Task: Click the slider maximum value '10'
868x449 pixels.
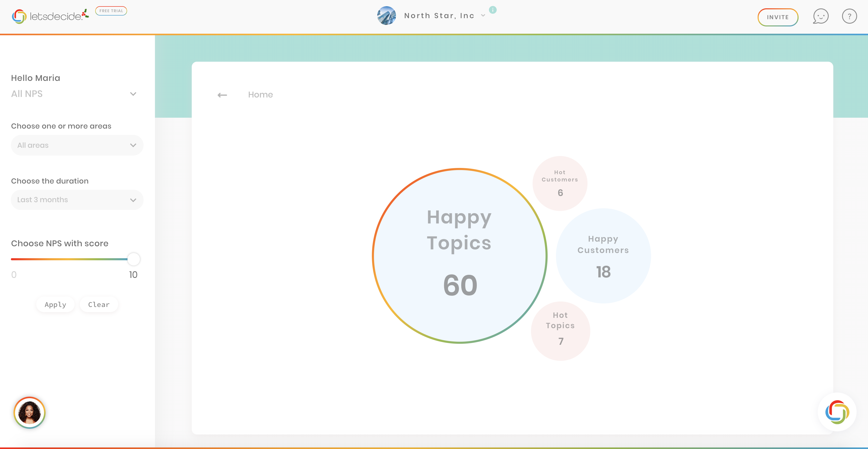Action: point(133,275)
